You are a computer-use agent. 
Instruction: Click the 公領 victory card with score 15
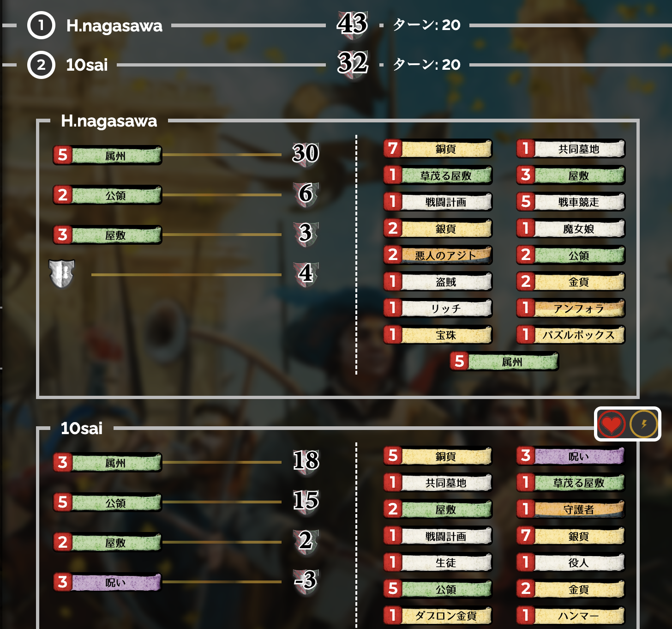pyautogui.click(x=108, y=502)
